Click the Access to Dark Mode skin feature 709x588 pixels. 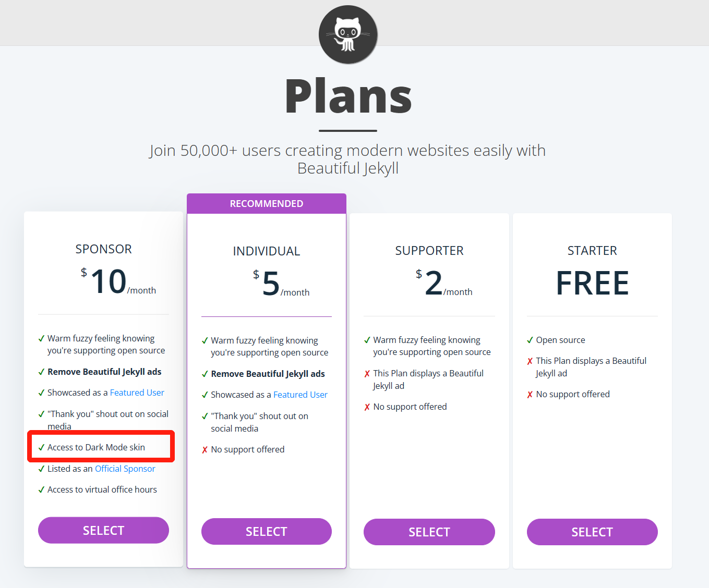click(97, 447)
